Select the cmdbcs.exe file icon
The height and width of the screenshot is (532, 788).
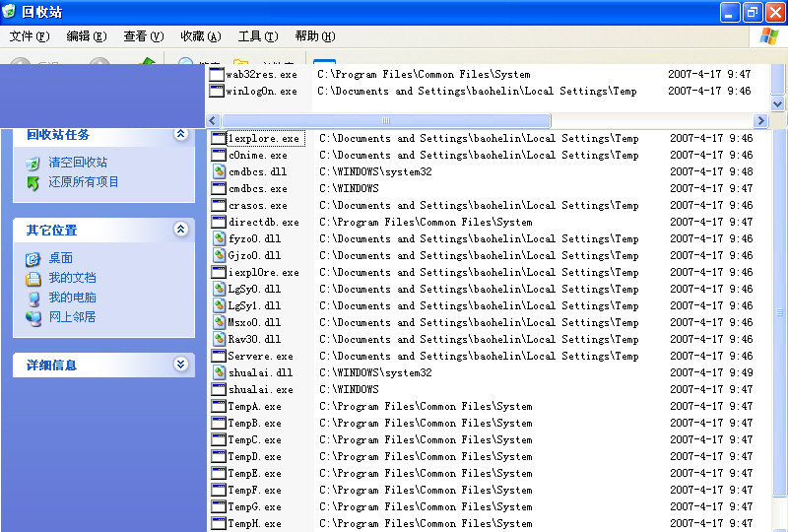pos(219,188)
